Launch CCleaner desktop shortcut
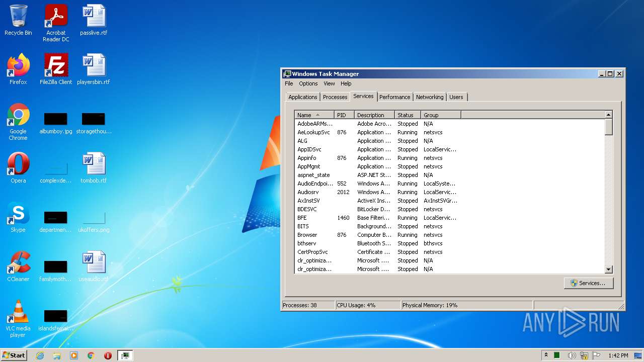The width and height of the screenshot is (644, 362). 18,267
